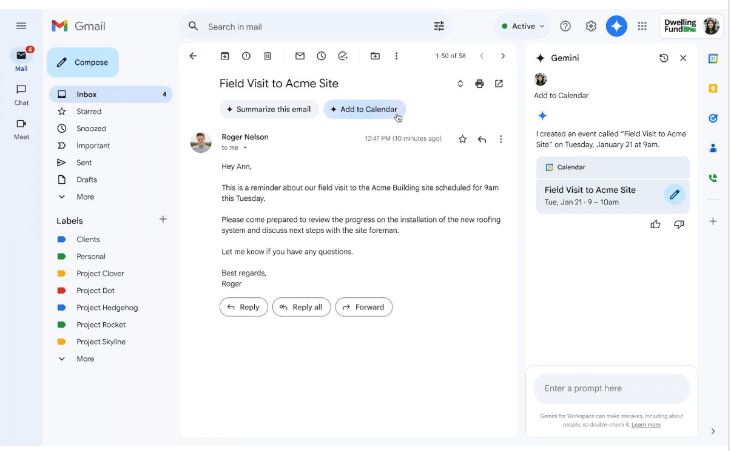Image resolution: width=730 pixels, height=451 pixels.
Task: Switch to the Chat tab
Action: [21, 93]
